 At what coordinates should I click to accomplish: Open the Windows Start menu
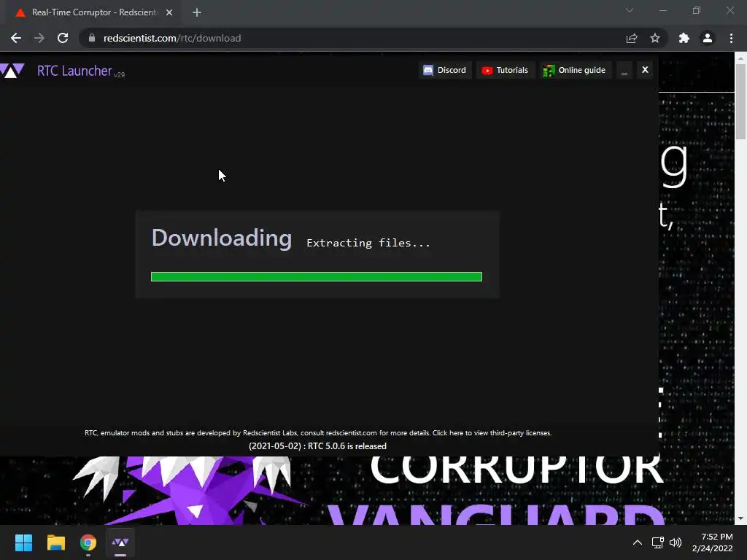pyautogui.click(x=23, y=542)
